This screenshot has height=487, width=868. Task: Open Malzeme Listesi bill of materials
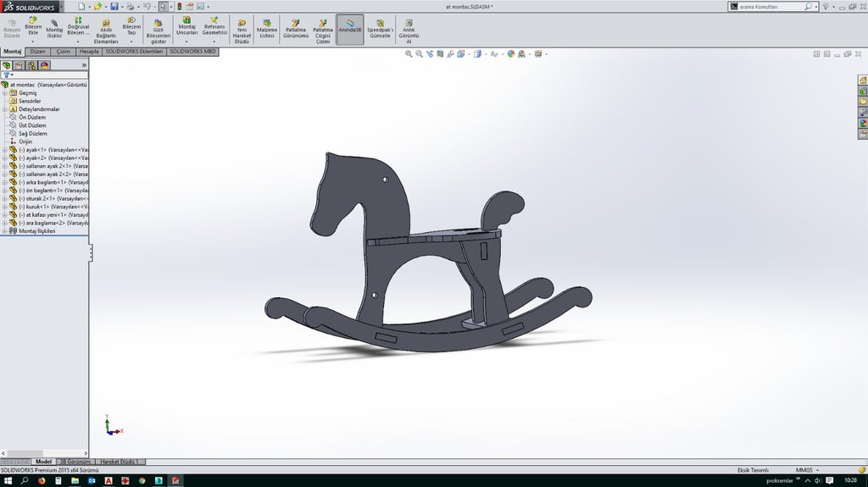point(266,29)
